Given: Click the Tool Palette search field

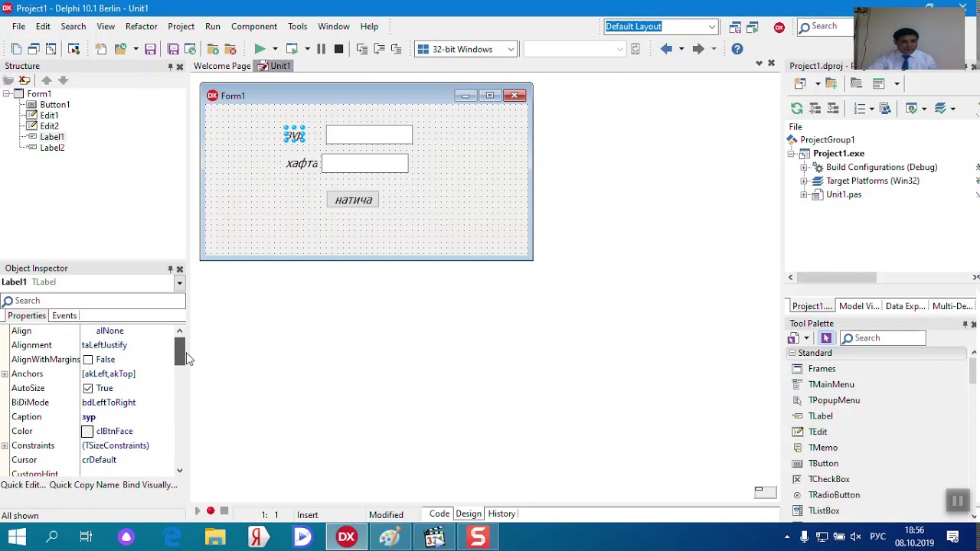Looking at the screenshot, I should [883, 338].
